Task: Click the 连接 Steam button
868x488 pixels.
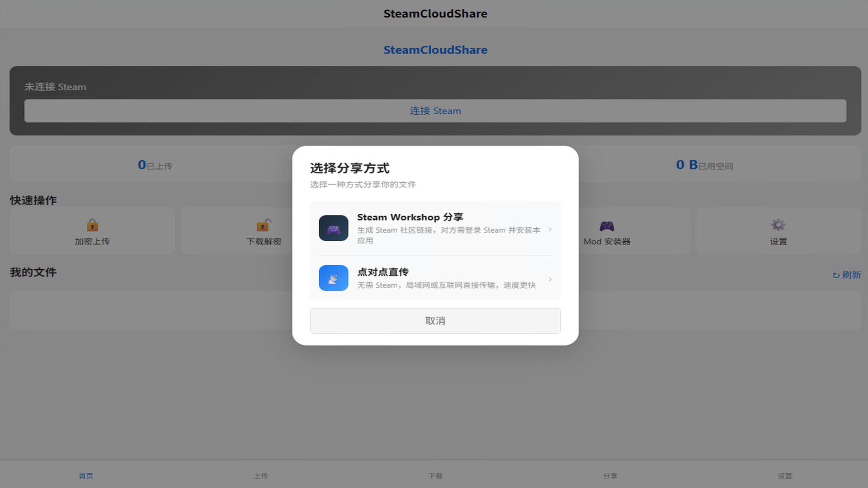Action: [435, 111]
